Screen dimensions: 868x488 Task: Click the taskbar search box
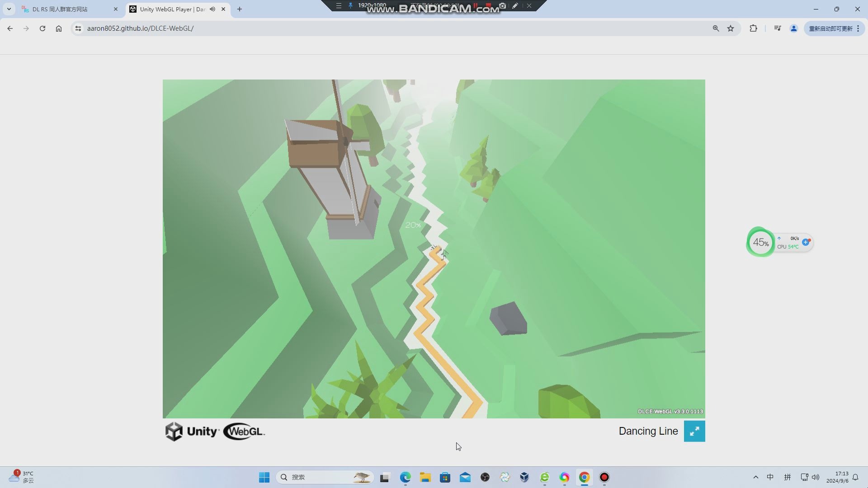coord(325,477)
